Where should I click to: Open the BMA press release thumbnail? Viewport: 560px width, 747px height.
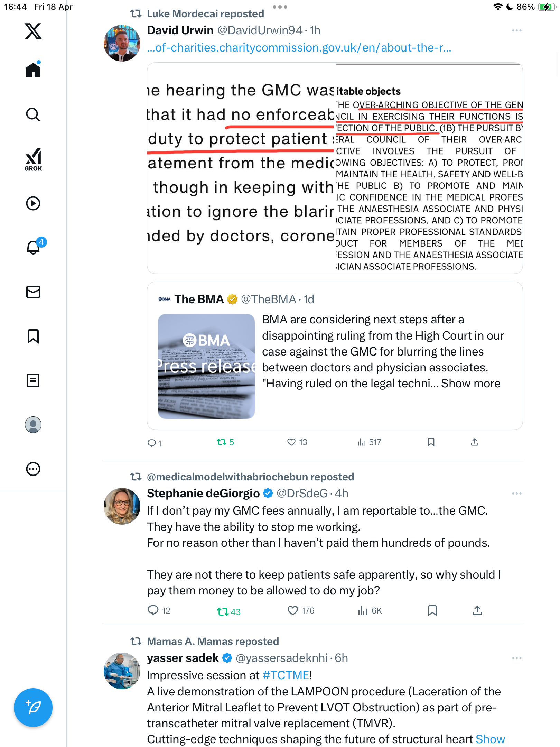206,366
